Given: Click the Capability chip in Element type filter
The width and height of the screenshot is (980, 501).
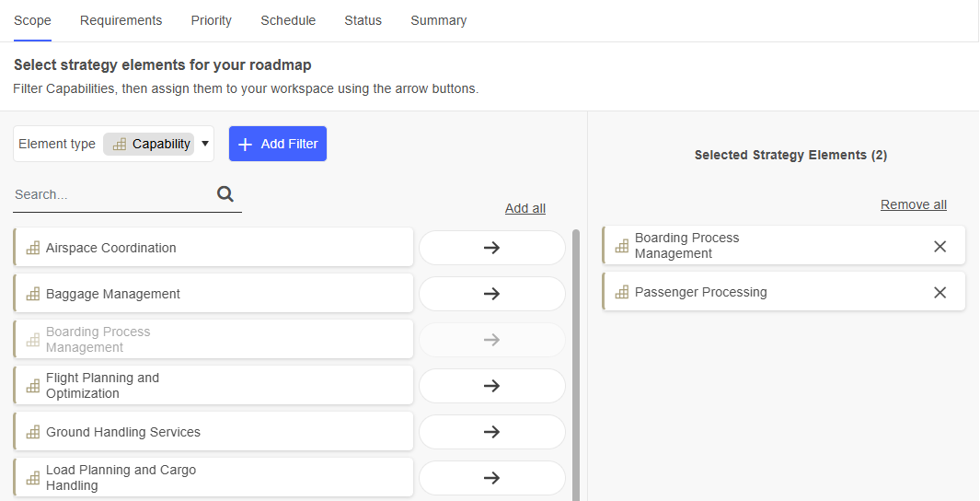Looking at the screenshot, I should (149, 144).
